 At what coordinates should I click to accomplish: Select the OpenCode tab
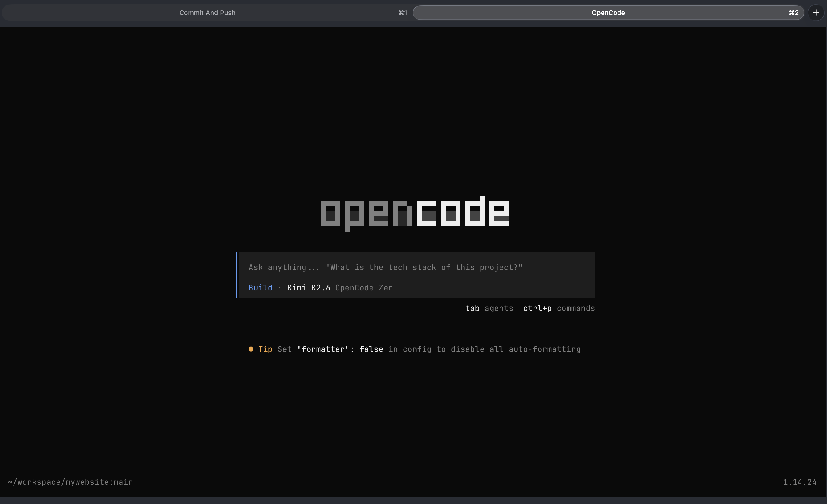click(608, 13)
